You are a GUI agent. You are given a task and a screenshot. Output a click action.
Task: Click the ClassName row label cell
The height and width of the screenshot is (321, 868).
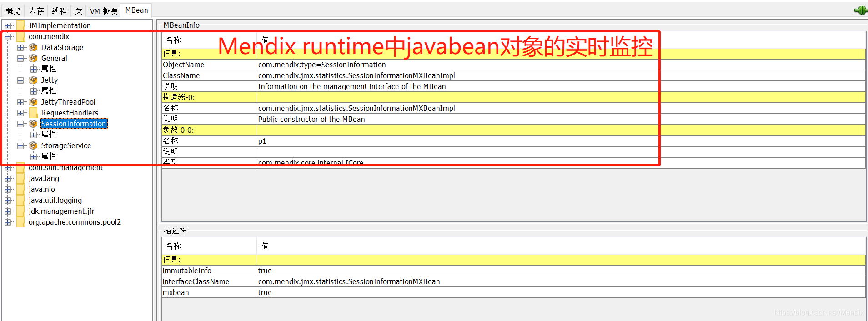pos(209,75)
